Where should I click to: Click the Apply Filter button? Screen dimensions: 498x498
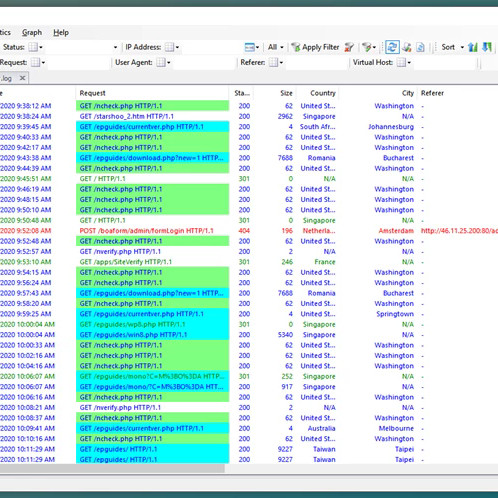point(315,47)
